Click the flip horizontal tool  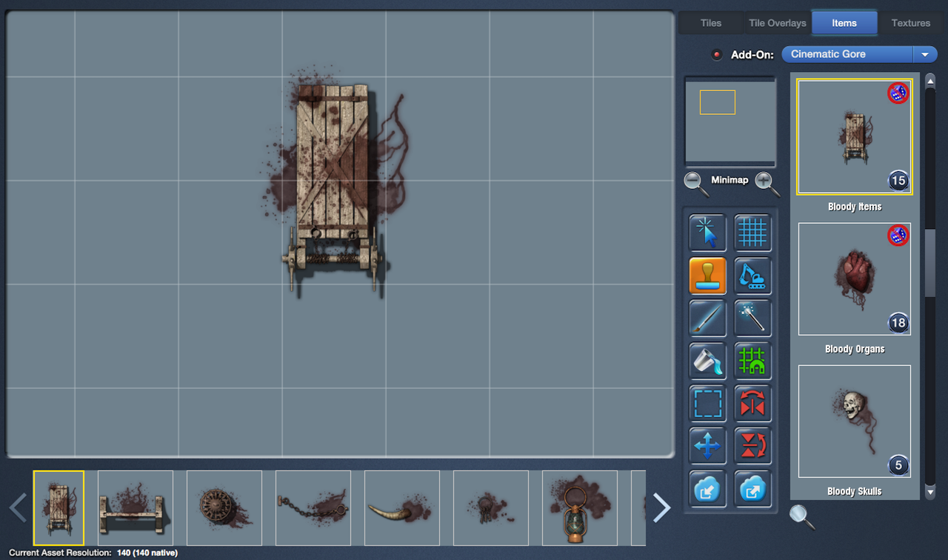click(x=752, y=404)
